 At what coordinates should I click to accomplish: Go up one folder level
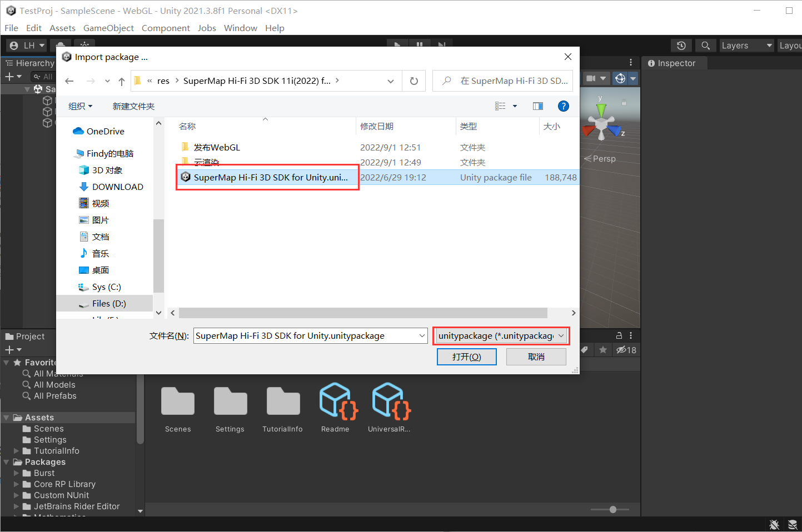tap(122, 81)
